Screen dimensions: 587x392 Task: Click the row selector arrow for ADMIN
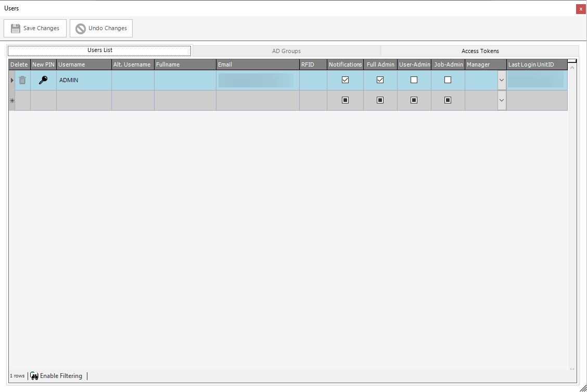click(x=12, y=80)
